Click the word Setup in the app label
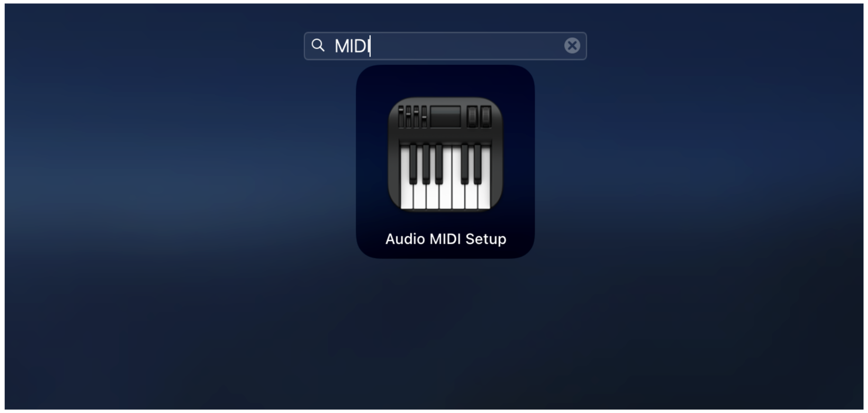The width and height of the screenshot is (868, 413). click(486, 239)
